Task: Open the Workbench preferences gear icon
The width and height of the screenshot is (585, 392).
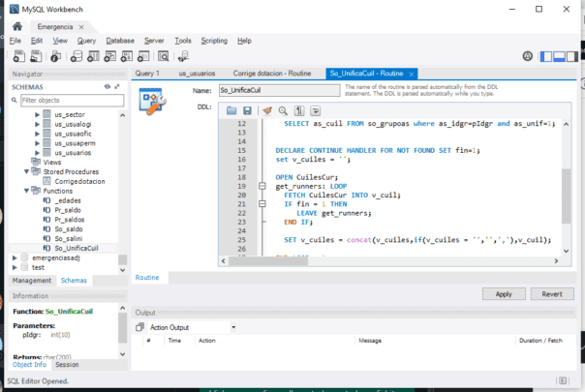Action: [527, 57]
